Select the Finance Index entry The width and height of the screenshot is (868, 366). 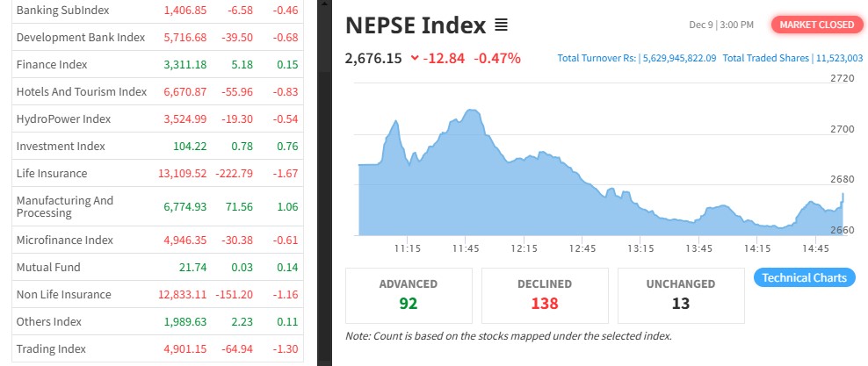click(52, 64)
